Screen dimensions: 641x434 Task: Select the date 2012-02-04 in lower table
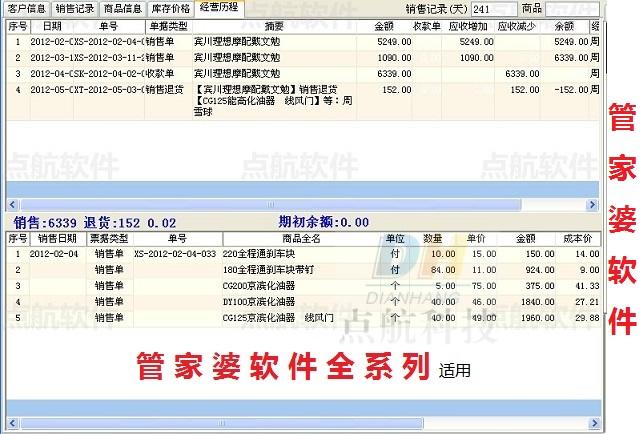(x=54, y=254)
